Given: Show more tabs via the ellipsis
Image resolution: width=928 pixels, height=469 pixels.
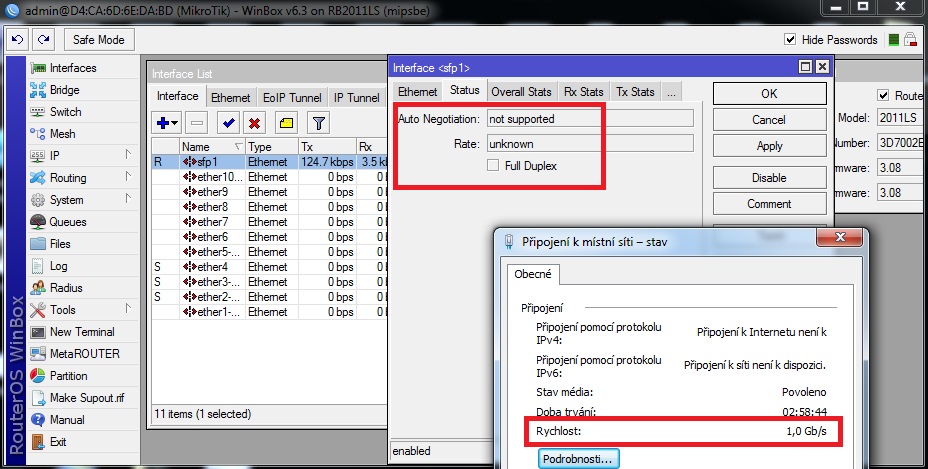Looking at the screenshot, I should pyautogui.click(x=671, y=92).
